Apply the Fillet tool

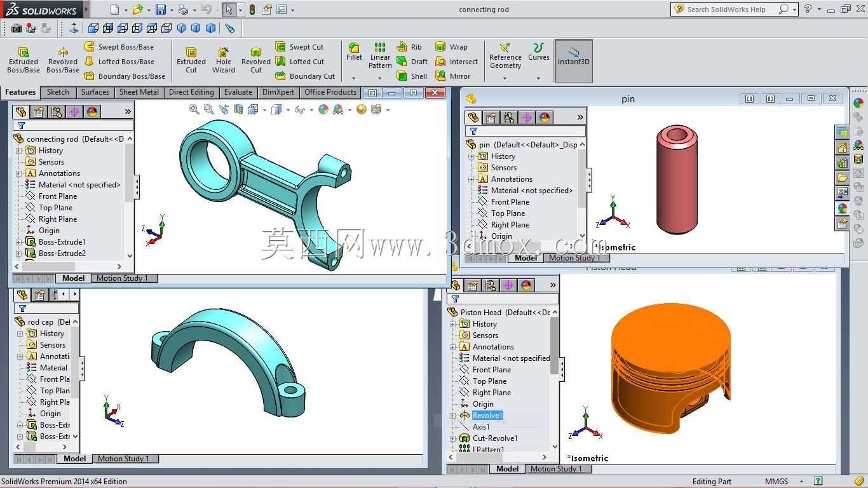[354, 52]
